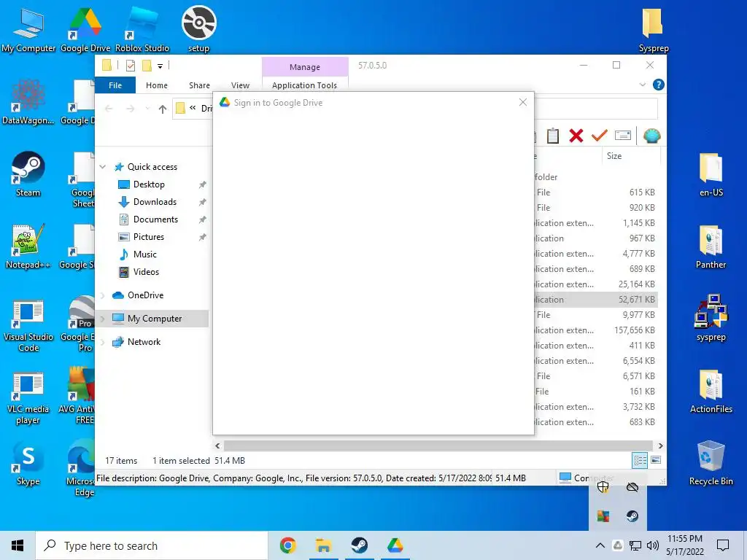This screenshot has height=560, width=747.
Task: Go up one folder level arrow
Action: pos(163,109)
